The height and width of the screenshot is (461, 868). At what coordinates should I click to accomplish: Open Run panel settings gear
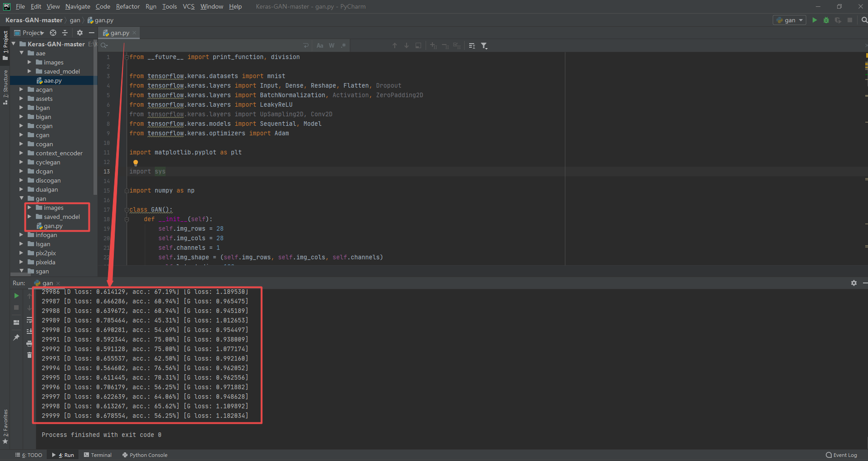[x=854, y=283]
